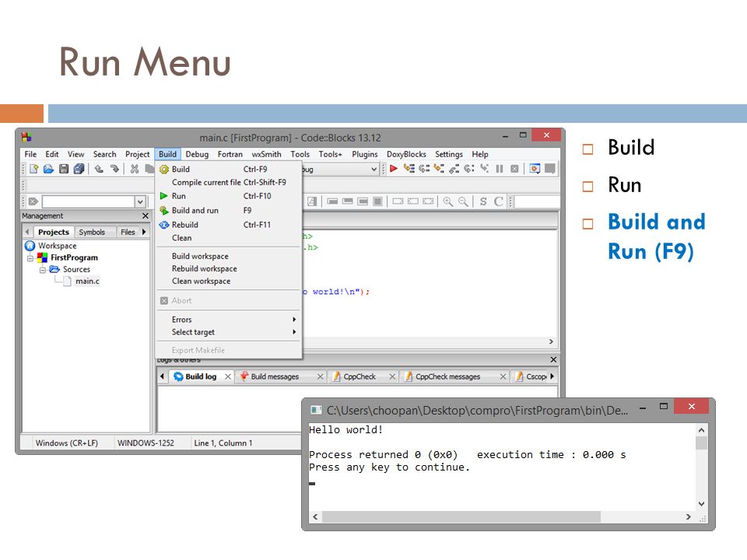Click the editor horizontal scroll right arrow
The width and height of the screenshot is (747, 560).
click(x=551, y=341)
